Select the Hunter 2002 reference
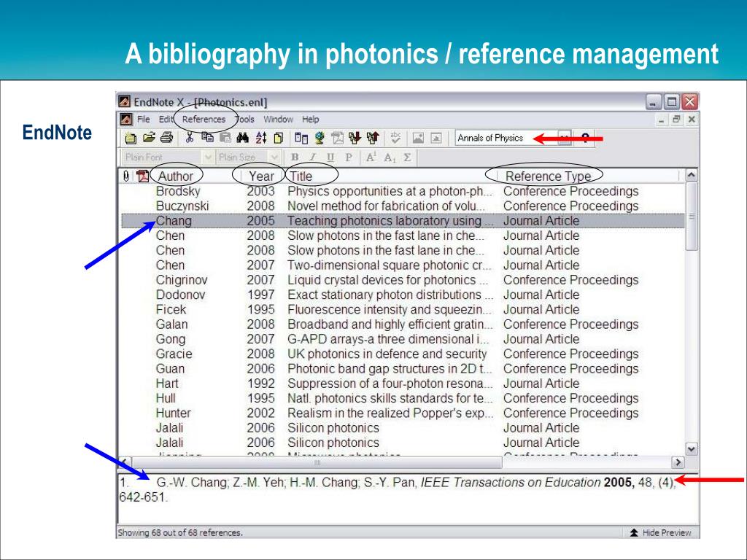The width and height of the screenshot is (747, 560). coord(403,413)
